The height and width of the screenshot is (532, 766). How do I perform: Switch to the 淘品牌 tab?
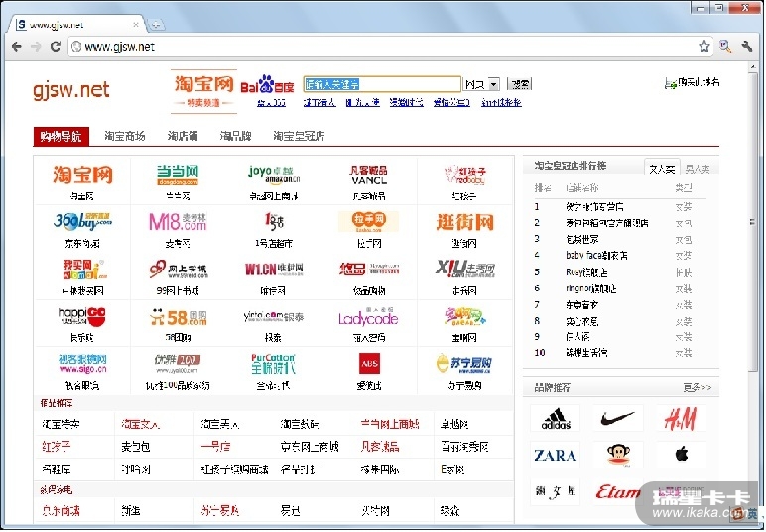235,136
